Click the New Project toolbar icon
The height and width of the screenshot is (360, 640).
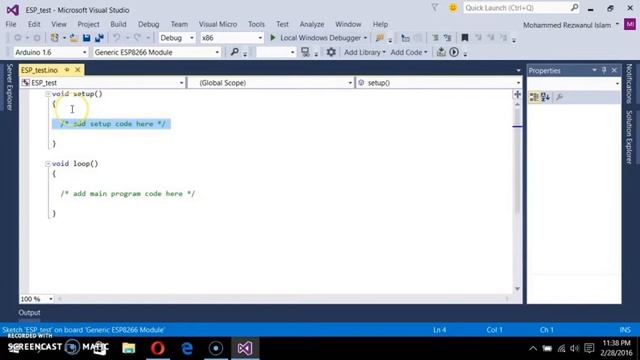[x=54, y=38]
